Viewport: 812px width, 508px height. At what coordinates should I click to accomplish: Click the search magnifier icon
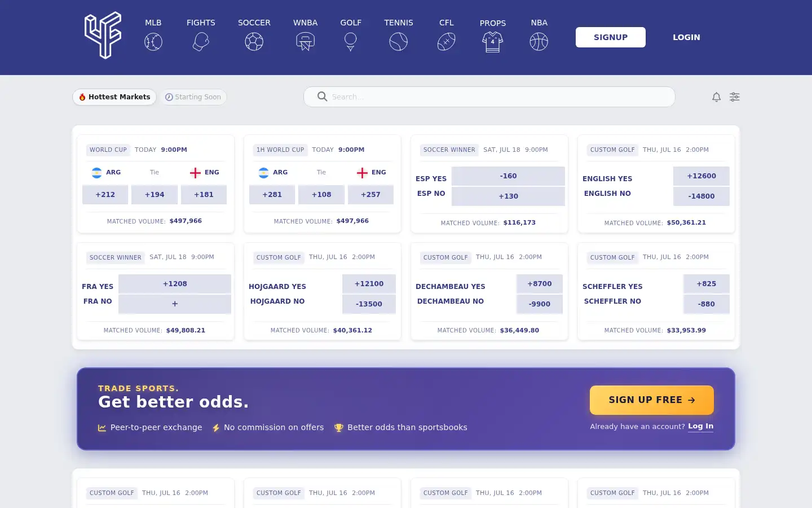point(322,97)
